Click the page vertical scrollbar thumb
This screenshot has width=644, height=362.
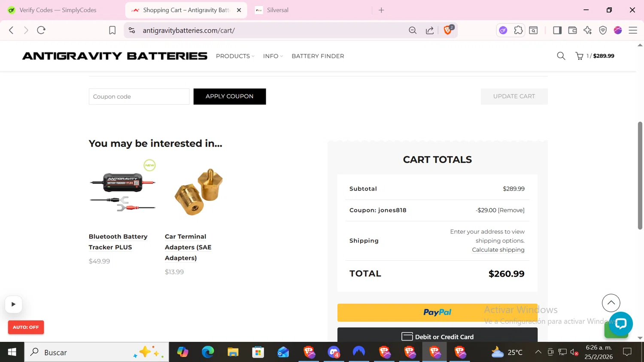pos(640,176)
